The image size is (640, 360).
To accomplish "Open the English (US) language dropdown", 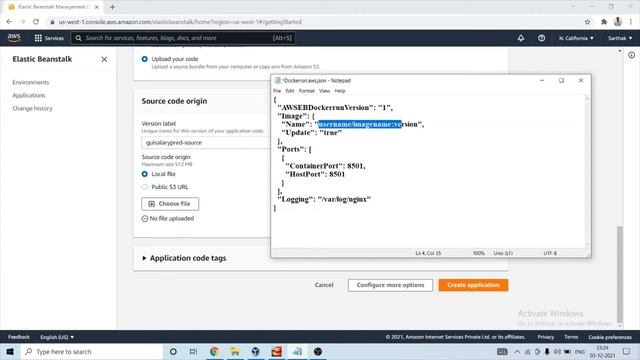I will tap(57, 337).
